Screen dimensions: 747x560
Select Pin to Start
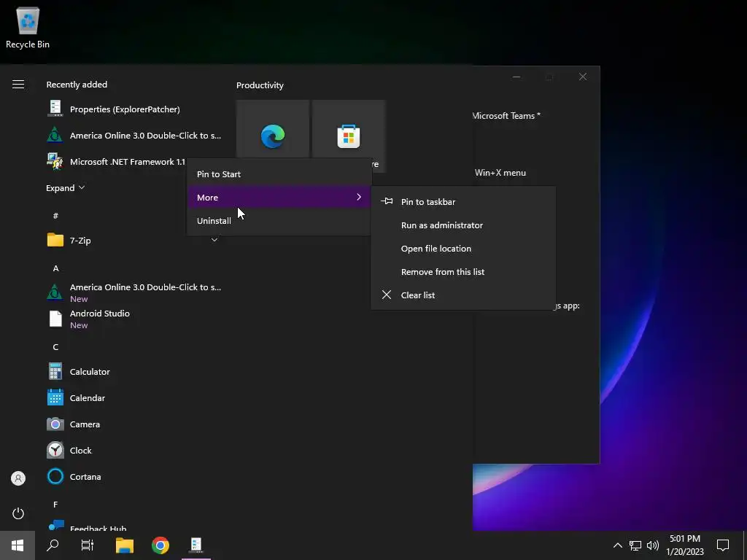(279, 174)
